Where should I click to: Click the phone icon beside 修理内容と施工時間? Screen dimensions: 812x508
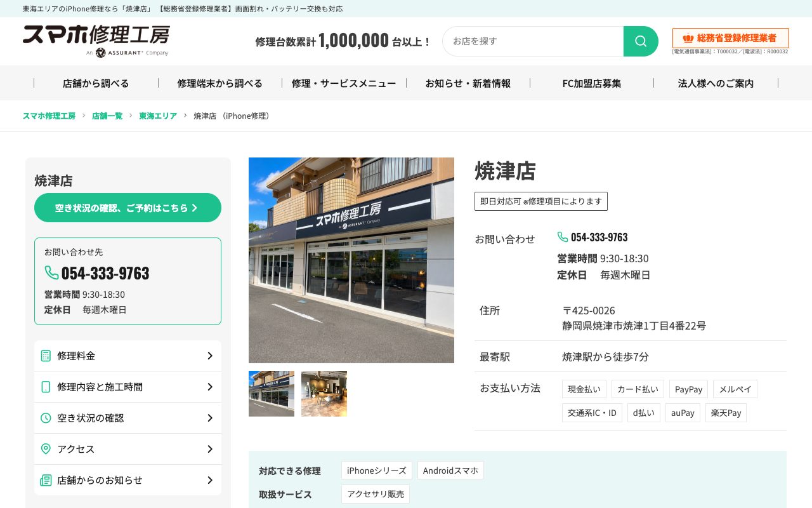[x=46, y=387]
